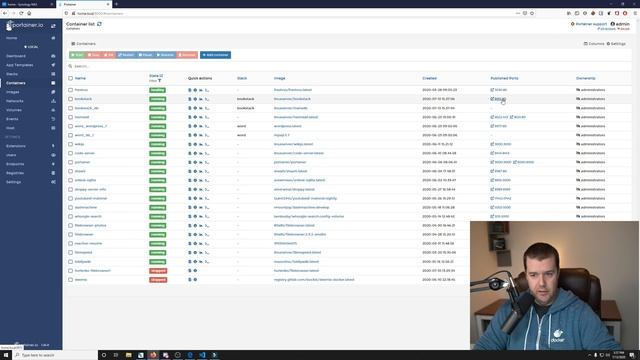Viewport: 640px width, 360px height.
Task: Open Visual Studio Code from taskbar
Action: click(202, 355)
